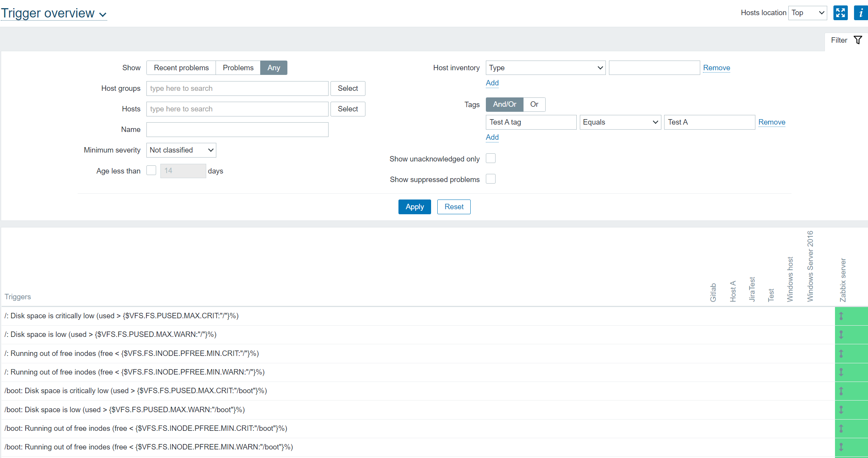
Task: Switch Show mode to Recent problems
Action: (x=181, y=68)
